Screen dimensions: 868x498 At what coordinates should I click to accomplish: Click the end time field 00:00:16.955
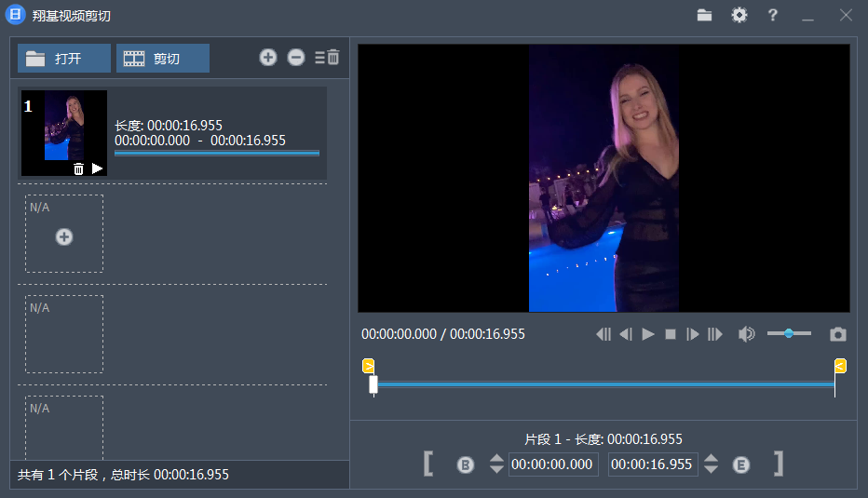point(652,464)
